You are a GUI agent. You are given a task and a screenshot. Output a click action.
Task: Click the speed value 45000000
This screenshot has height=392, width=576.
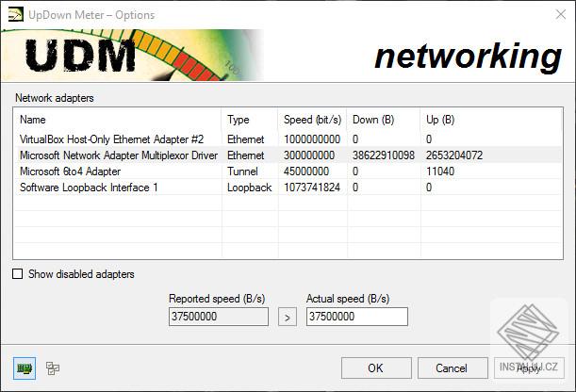[306, 171]
